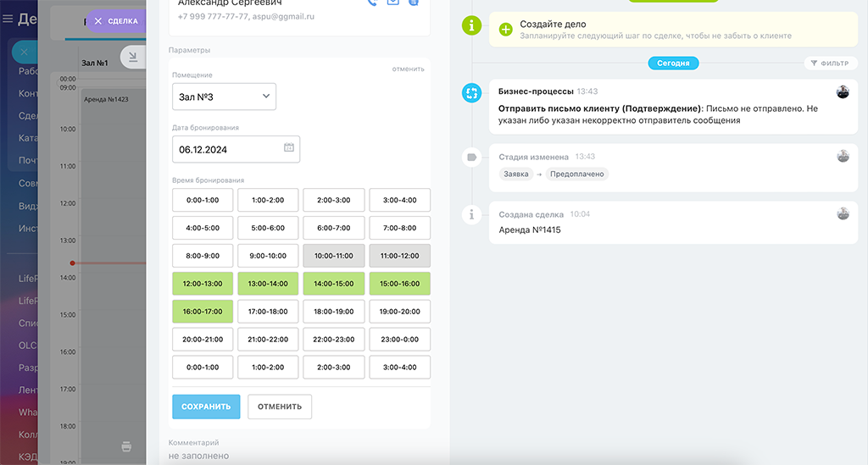Screen dimensions: 868x465
Task: Click the отменить link in Параметры section
Action: 408,69
